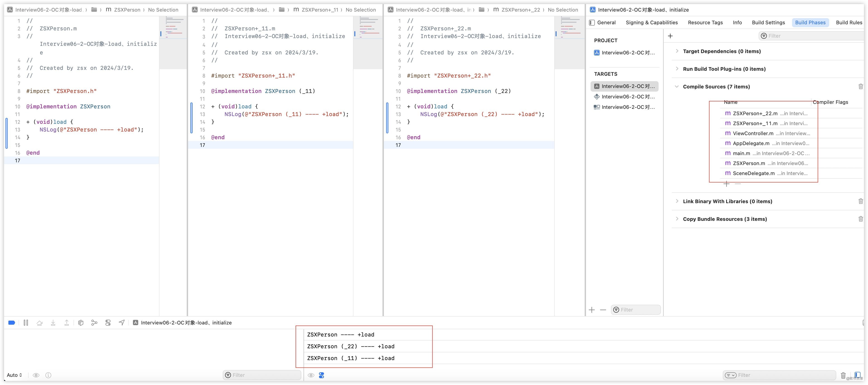Pause program execution in debug bar
Screen dimensions: 868x385
pyautogui.click(x=26, y=323)
